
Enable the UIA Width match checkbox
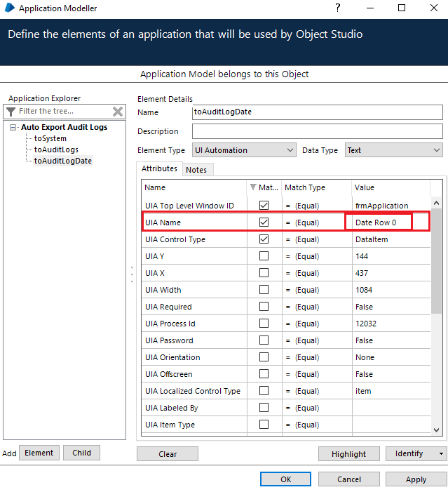tap(264, 290)
